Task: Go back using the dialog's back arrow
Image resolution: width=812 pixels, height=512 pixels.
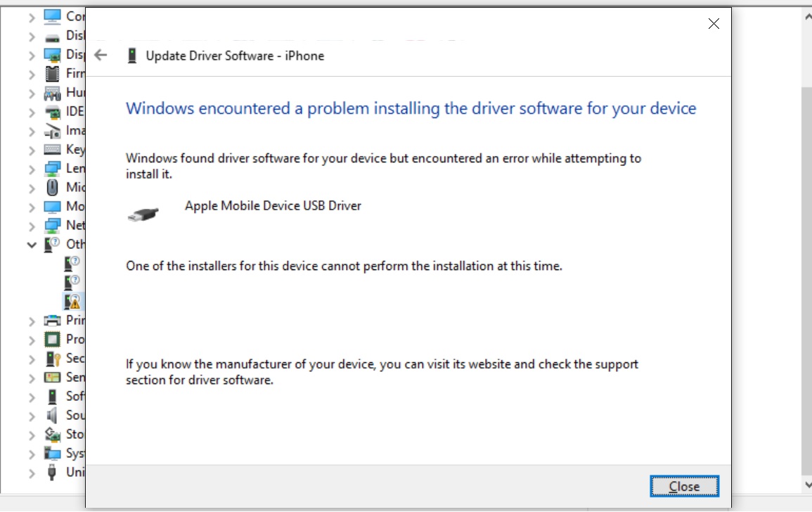Action: 101,55
